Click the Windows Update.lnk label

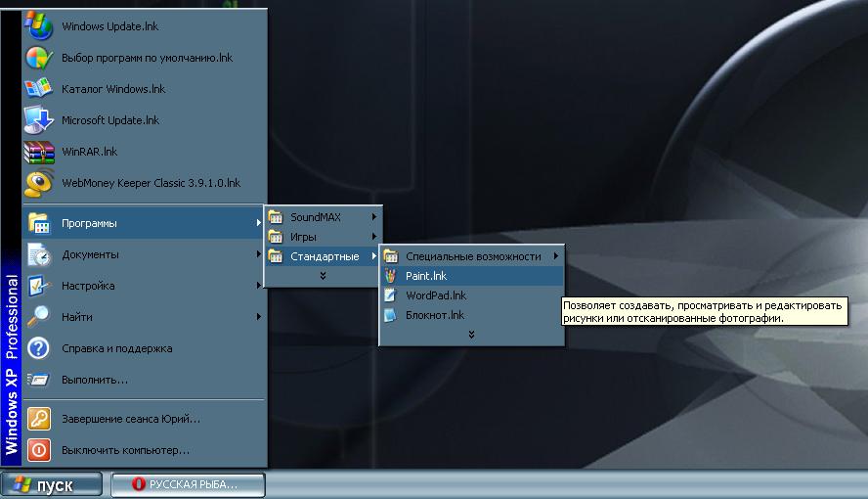110,26
